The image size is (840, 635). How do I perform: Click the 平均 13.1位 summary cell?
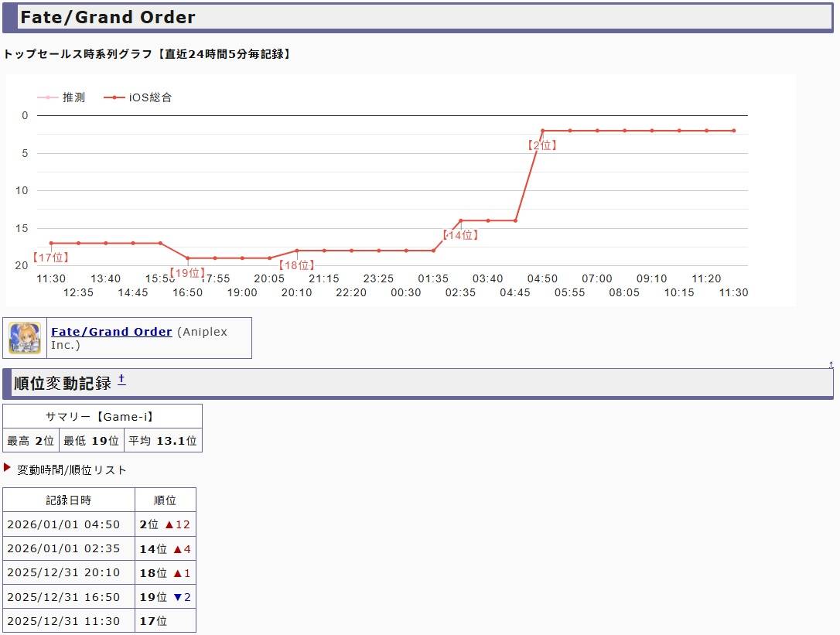click(162, 441)
